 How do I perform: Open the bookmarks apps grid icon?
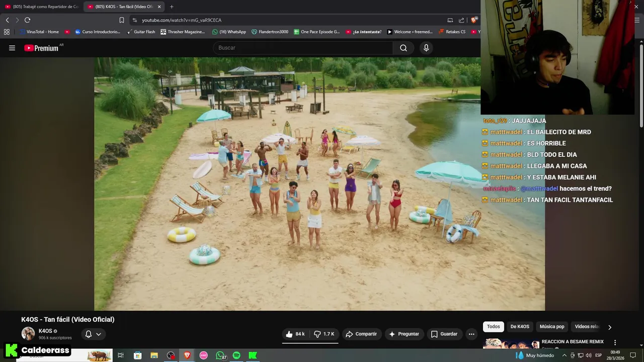click(7, 32)
